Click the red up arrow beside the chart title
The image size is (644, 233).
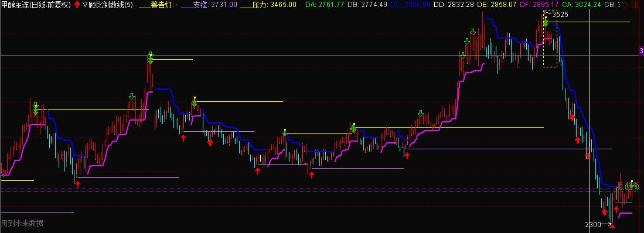coord(77,5)
